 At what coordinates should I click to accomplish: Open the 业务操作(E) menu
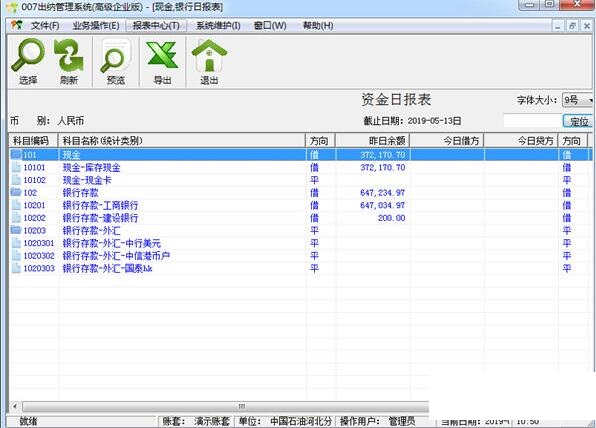click(96, 26)
